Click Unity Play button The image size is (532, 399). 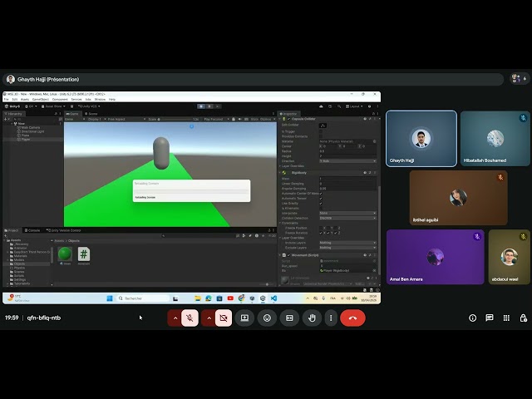201,106
